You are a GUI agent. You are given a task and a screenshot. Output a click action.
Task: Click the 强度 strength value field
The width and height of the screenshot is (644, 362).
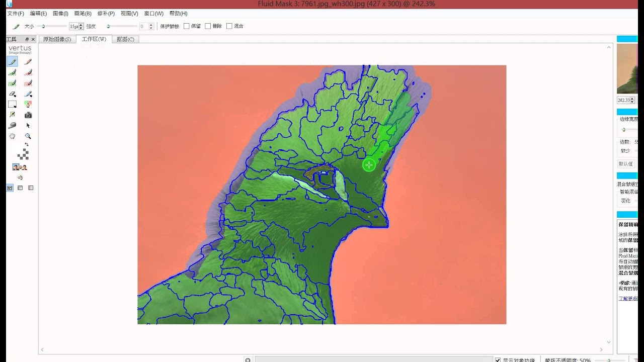click(x=143, y=26)
